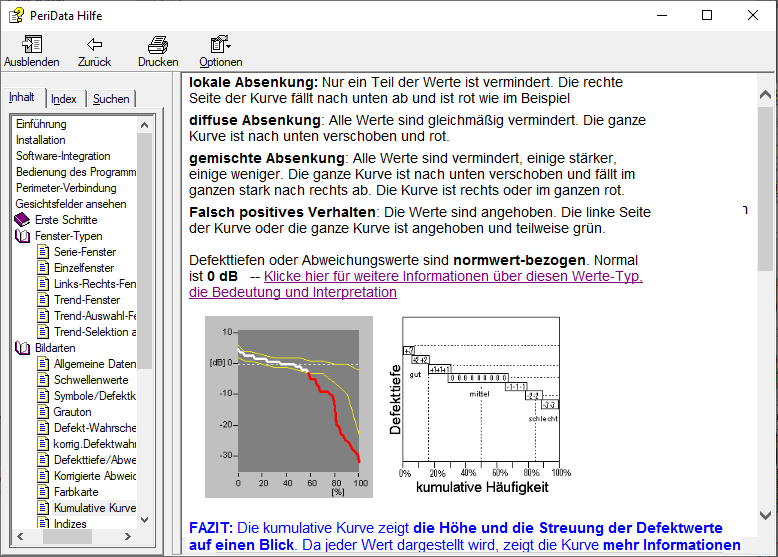Open the Kumulative Kurve topic text
Viewport: 778px width, 557px height.
coord(94,507)
